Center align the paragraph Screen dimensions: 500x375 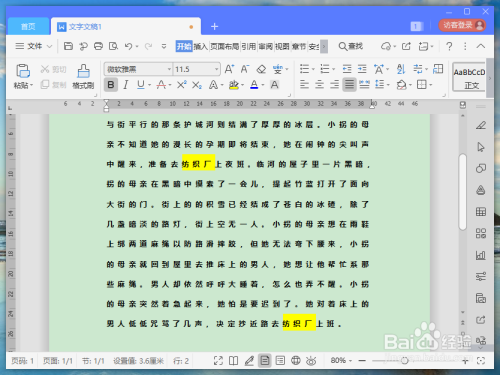click(319, 85)
